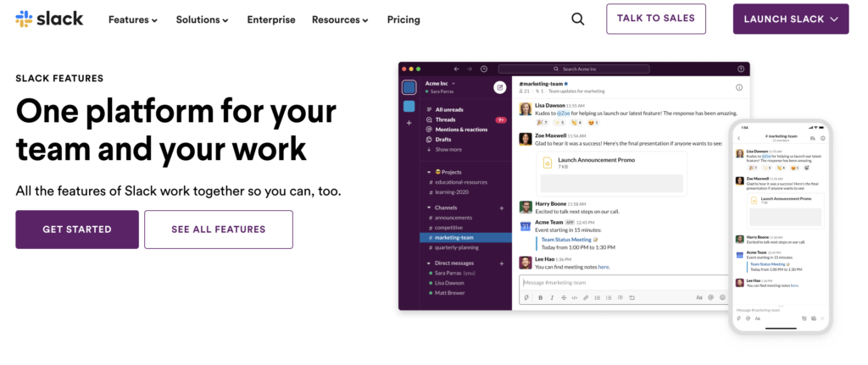The width and height of the screenshot is (868, 365).
Task: Click the Slack logo in the header
Action: pos(48,19)
